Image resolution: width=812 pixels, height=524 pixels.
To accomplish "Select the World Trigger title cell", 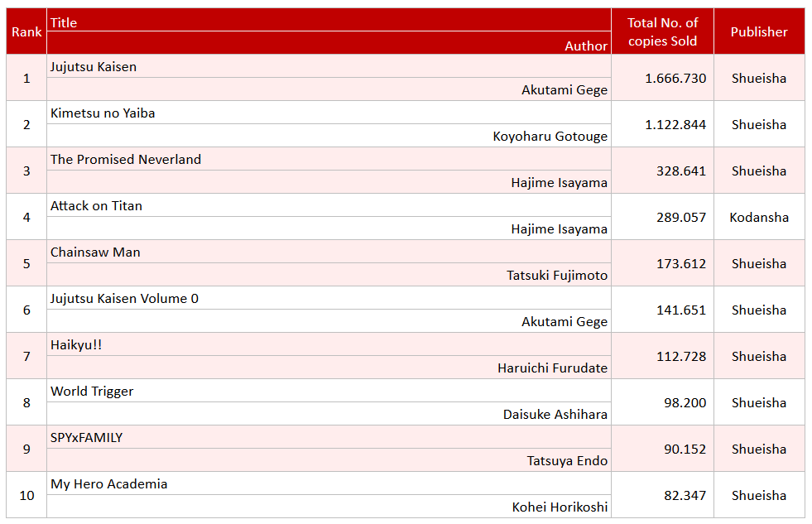I will (329, 391).
